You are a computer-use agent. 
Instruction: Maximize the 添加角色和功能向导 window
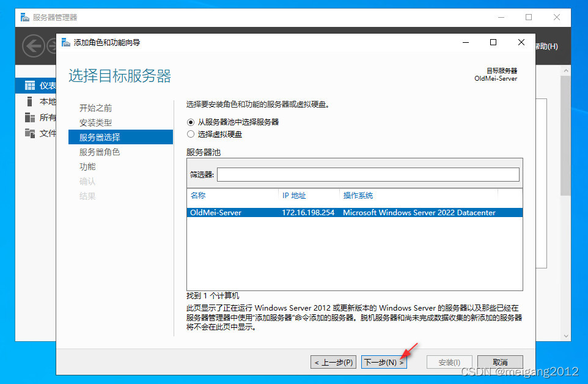coord(493,42)
